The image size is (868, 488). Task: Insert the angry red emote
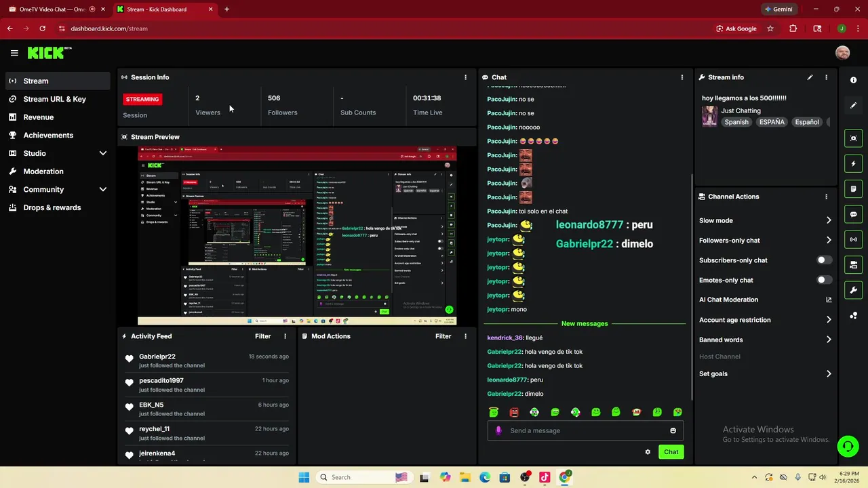pos(514,412)
